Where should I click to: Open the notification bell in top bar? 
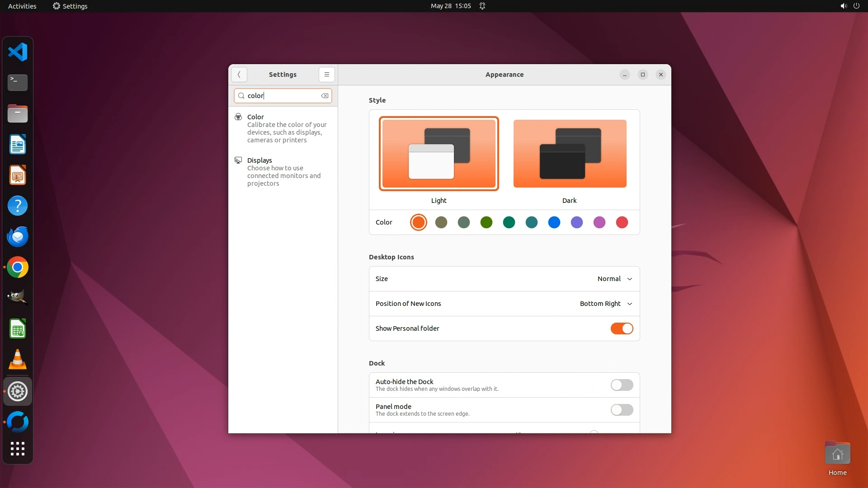pyautogui.click(x=482, y=6)
